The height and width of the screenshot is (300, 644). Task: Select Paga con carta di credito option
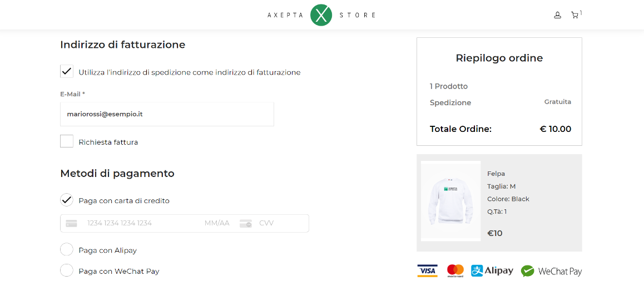tap(67, 200)
